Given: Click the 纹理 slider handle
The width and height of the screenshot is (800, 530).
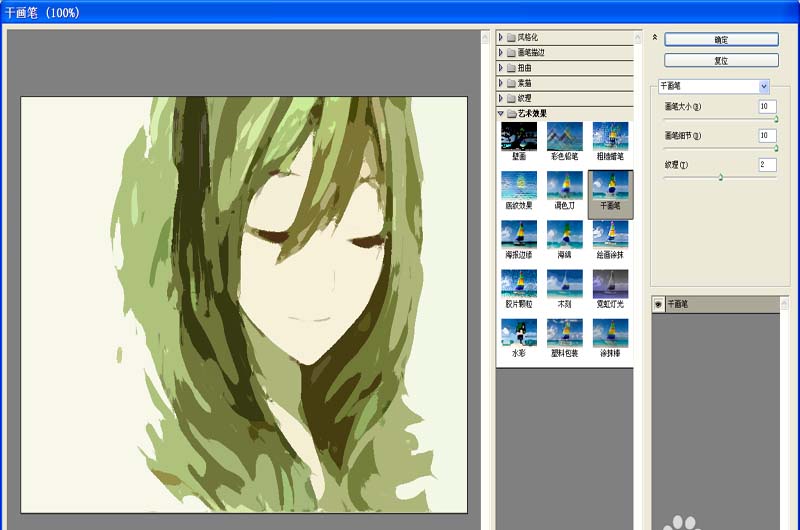Looking at the screenshot, I should (x=720, y=177).
